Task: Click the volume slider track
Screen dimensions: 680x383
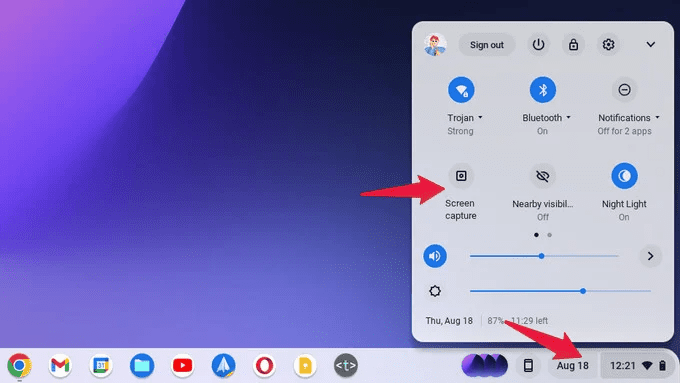Action: click(x=544, y=256)
